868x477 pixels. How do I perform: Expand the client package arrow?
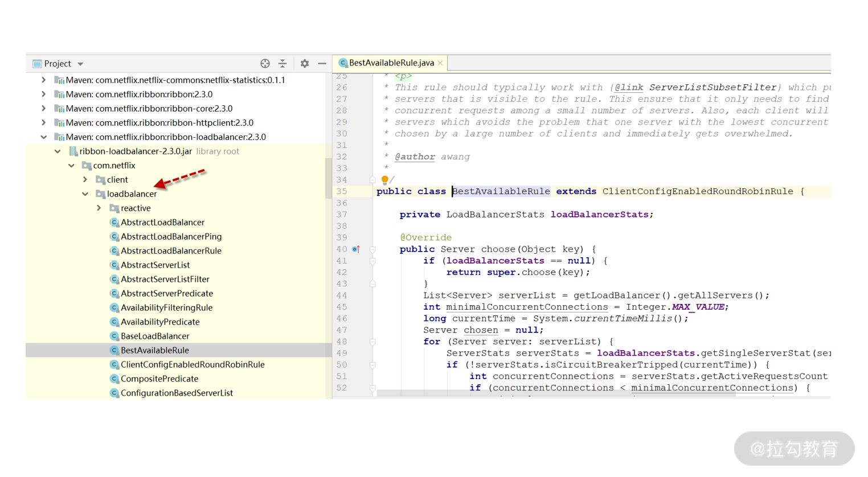click(x=85, y=180)
